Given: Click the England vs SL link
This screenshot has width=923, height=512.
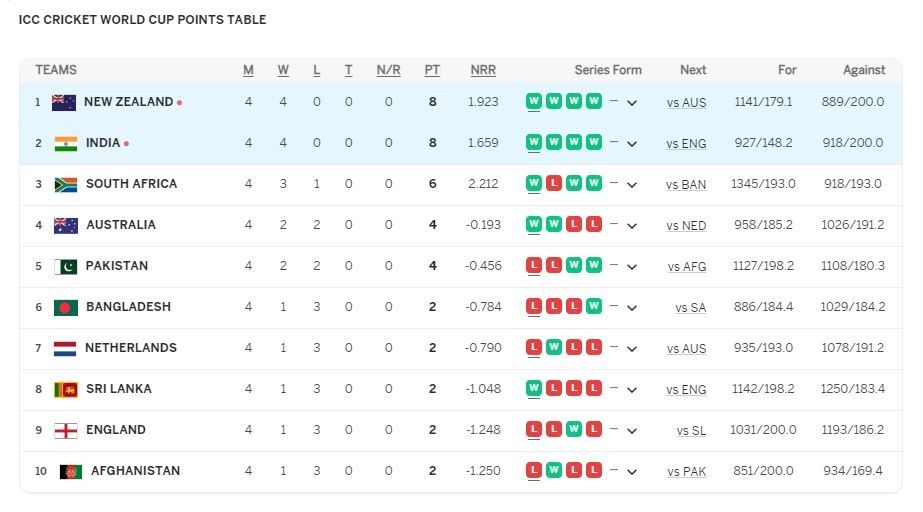Looking at the screenshot, I should (691, 431).
